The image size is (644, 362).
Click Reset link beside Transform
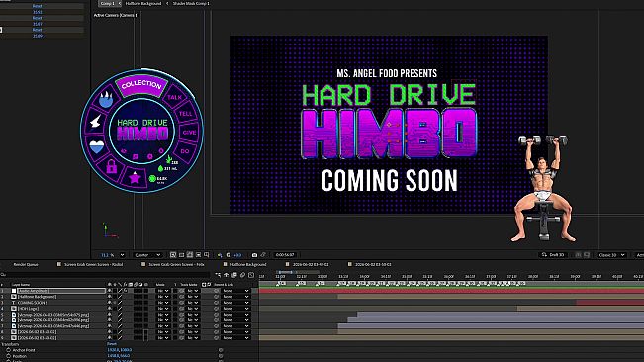(112, 344)
